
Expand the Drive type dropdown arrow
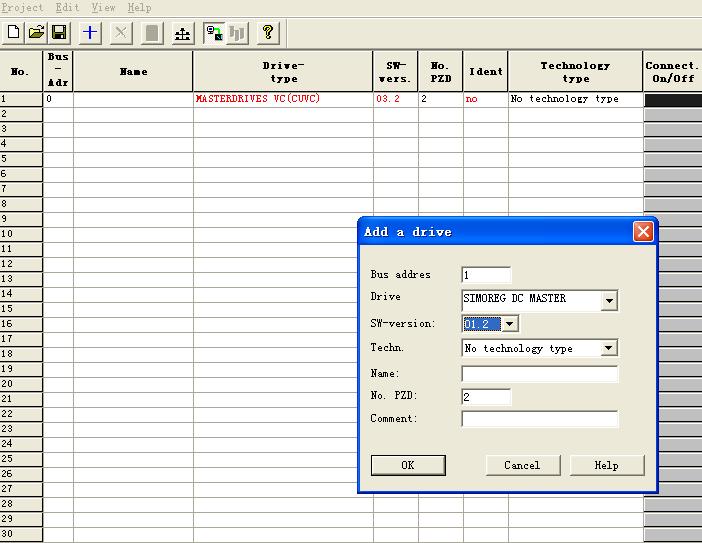click(x=609, y=300)
